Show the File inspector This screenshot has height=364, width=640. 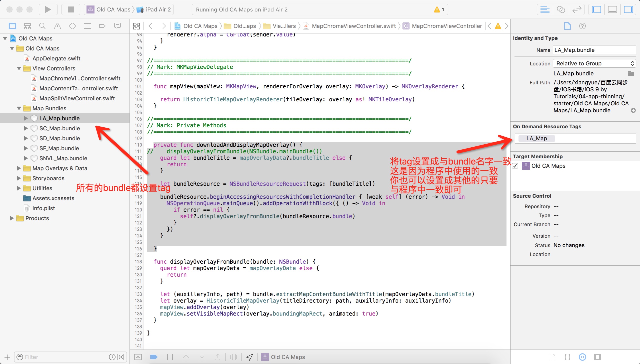point(567,26)
